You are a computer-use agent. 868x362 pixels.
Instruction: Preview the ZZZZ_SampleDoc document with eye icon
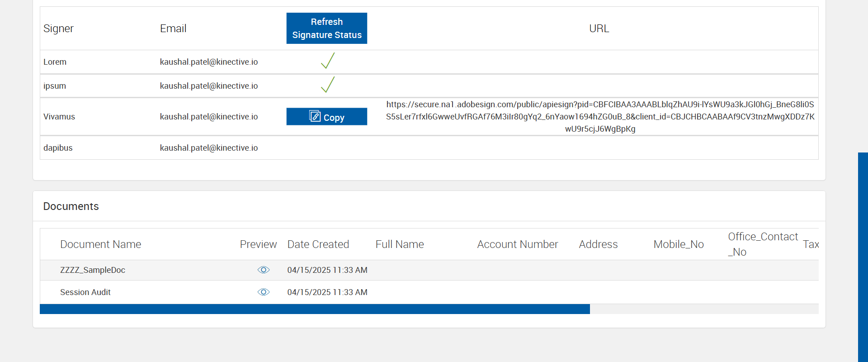(x=264, y=270)
